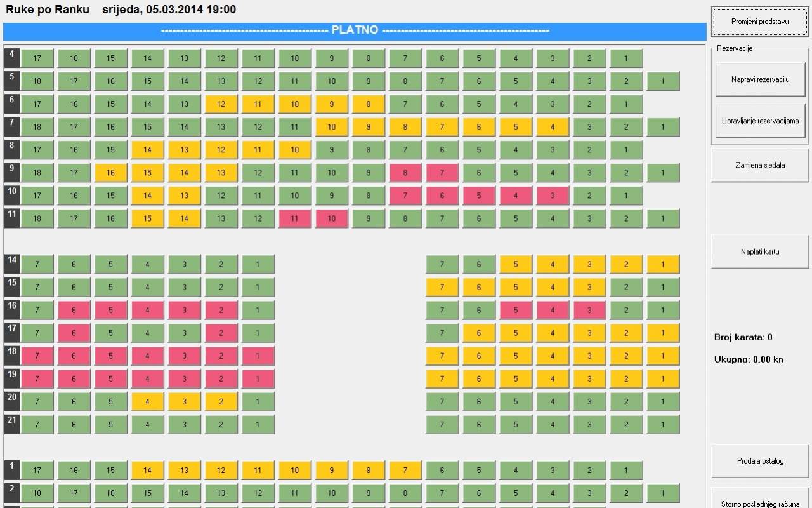Select seat 7 in row 14 left block
Image resolution: width=812 pixels, height=508 pixels.
(37, 264)
